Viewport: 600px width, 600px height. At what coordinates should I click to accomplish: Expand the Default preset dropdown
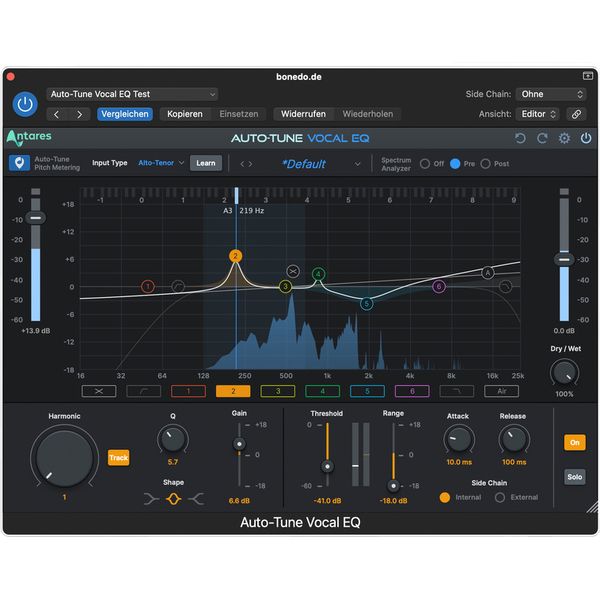(357, 164)
